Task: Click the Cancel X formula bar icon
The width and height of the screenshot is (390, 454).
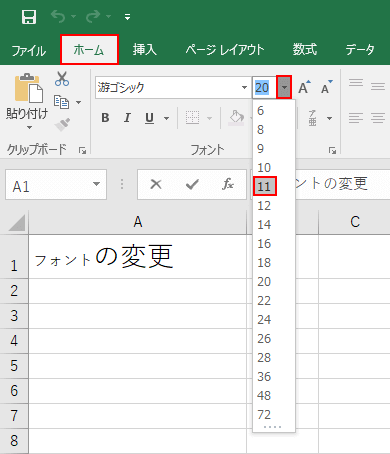Action: (x=156, y=184)
